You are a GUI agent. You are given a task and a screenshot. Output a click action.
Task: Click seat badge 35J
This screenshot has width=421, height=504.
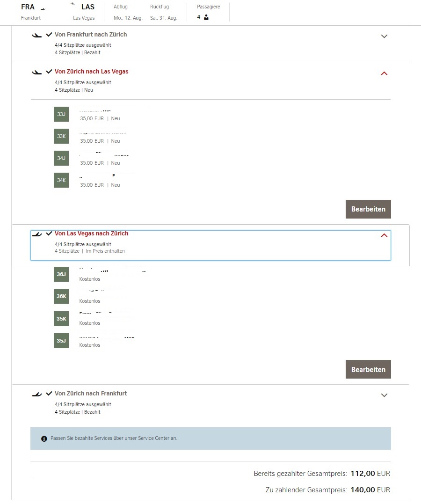tap(61, 341)
